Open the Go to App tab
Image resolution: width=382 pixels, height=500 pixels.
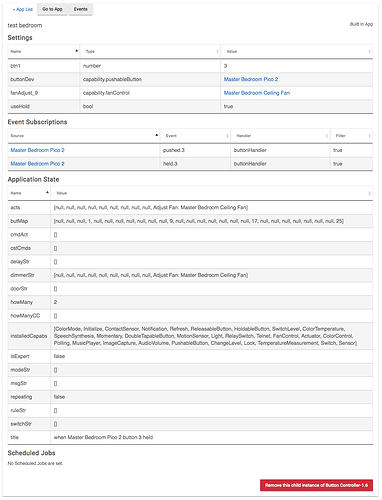(52, 9)
